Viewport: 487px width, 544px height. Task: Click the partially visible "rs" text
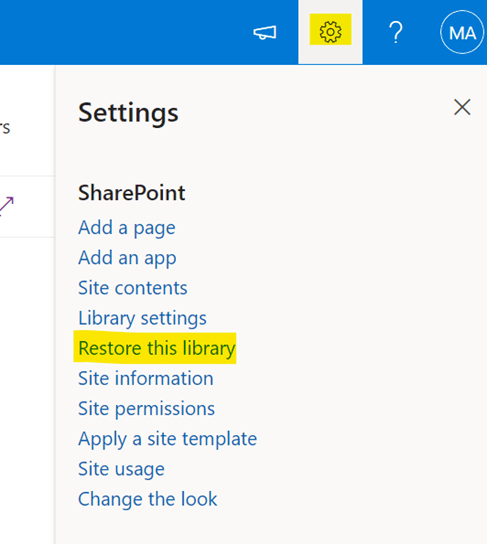point(5,128)
